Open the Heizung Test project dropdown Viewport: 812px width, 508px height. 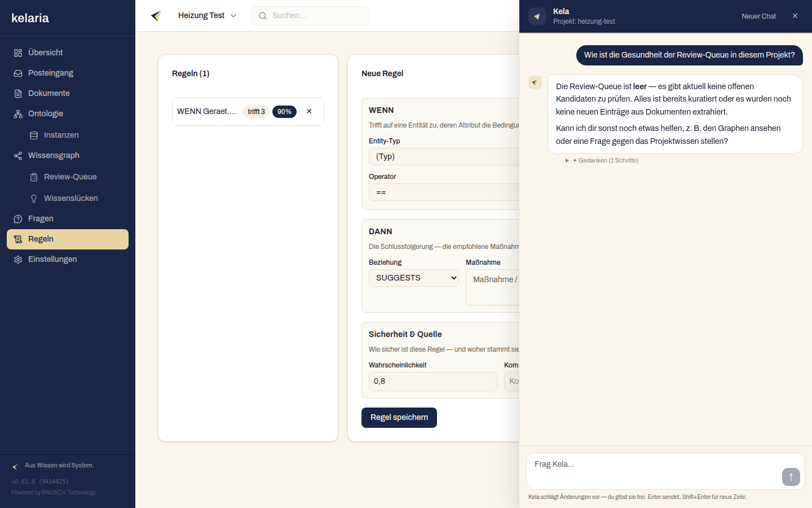[208, 16]
